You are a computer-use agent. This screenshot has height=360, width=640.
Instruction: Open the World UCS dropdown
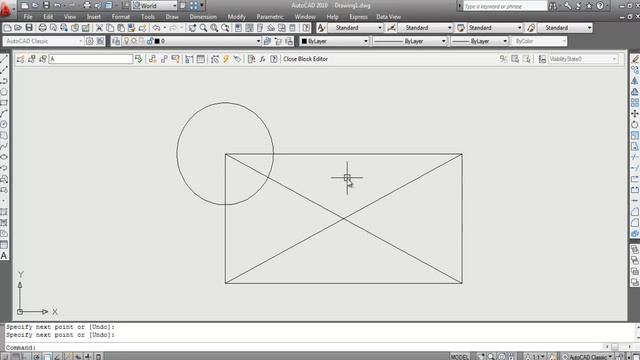154,6
